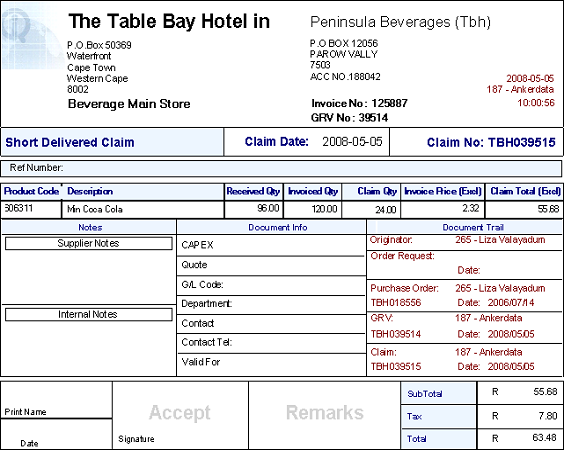
Task: Open the Internal Notes box
Action: point(88,315)
